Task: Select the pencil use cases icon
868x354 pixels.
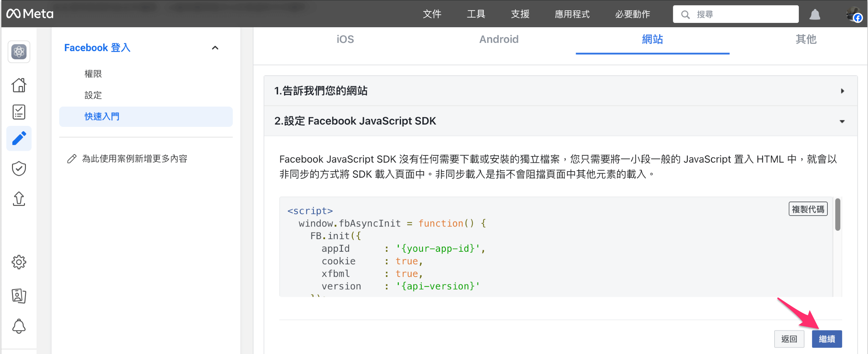Action: point(19,138)
